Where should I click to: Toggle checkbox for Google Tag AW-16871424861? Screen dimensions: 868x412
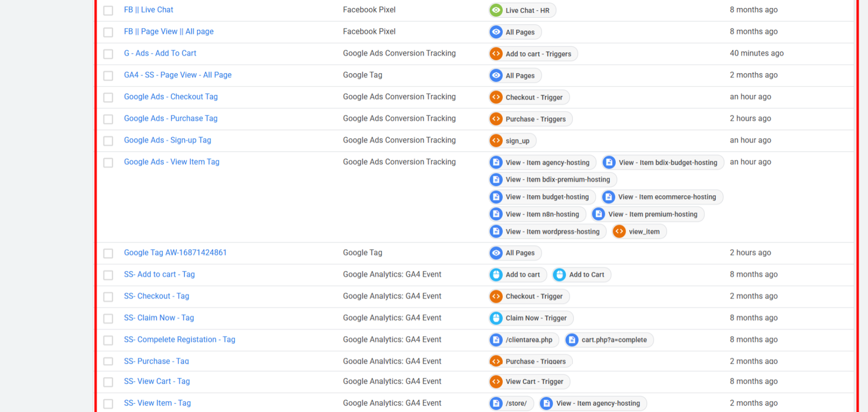click(x=108, y=253)
